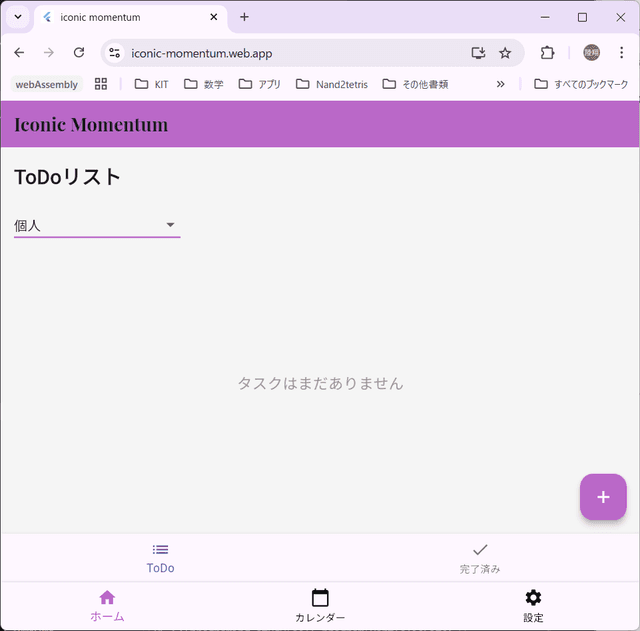640x631 pixels.
Task: Click the browser forward arrow
Action: pos(49,53)
